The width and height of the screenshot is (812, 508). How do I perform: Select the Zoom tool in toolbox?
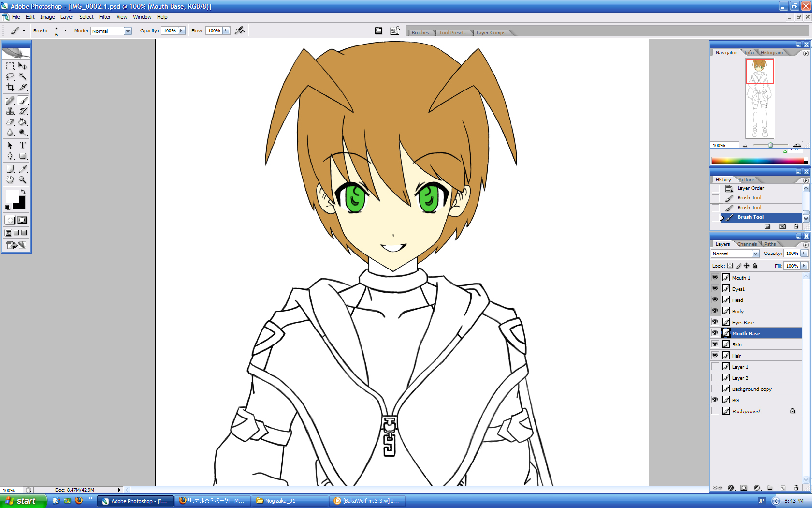pos(23,179)
